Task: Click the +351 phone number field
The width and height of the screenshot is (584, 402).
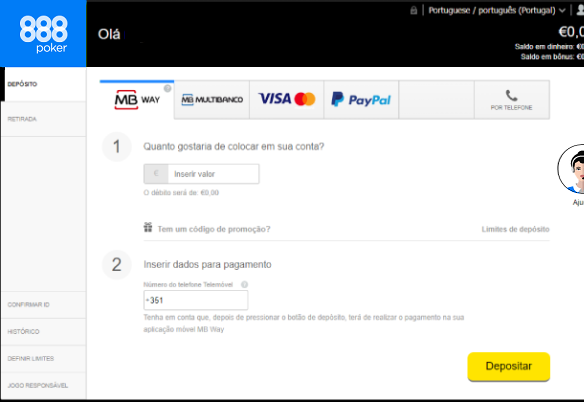Action: coord(196,300)
